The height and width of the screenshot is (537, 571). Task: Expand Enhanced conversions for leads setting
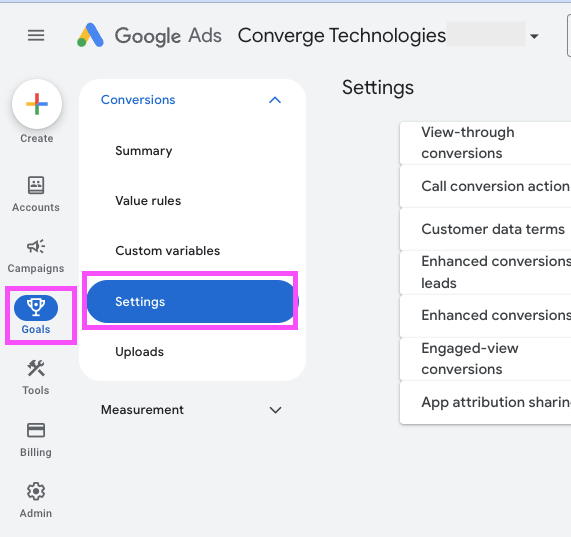(485, 272)
